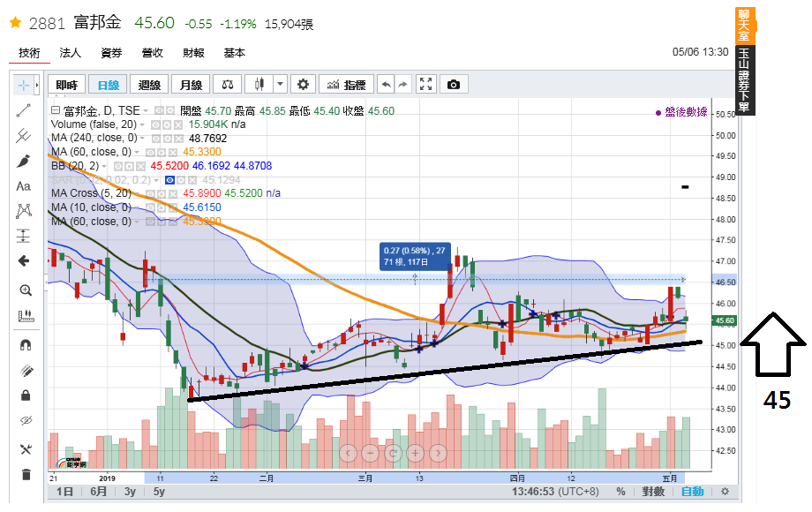Open chart settings gear in top toolbar

(303, 85)
